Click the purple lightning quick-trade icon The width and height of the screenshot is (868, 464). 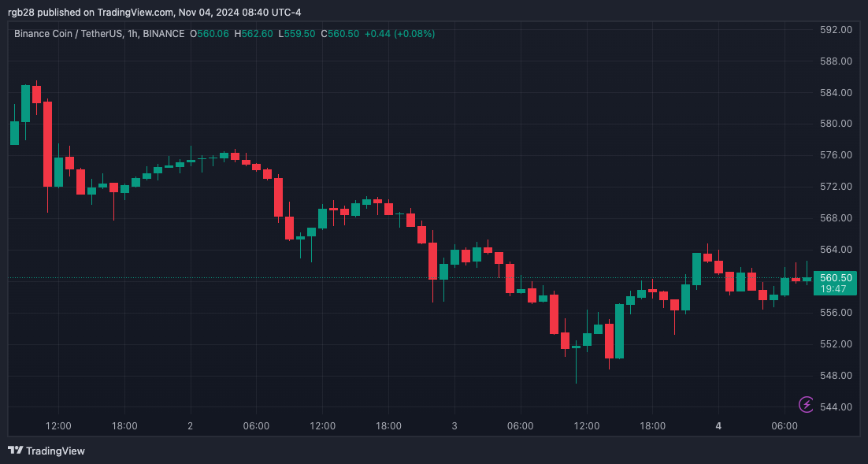(x=805, y=403)
